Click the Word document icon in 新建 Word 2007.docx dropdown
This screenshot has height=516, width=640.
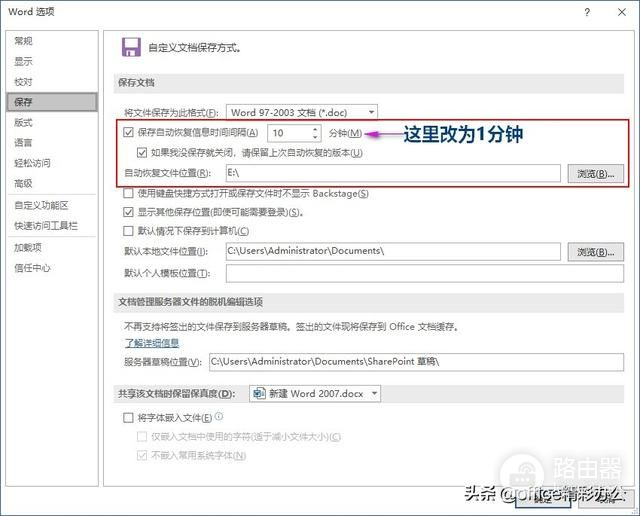click(x=259, y=394)
